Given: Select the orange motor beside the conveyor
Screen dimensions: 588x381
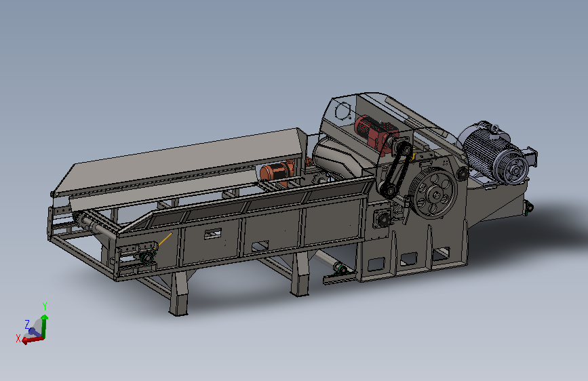Looking at the screenshot, I should tap(278, 172).
